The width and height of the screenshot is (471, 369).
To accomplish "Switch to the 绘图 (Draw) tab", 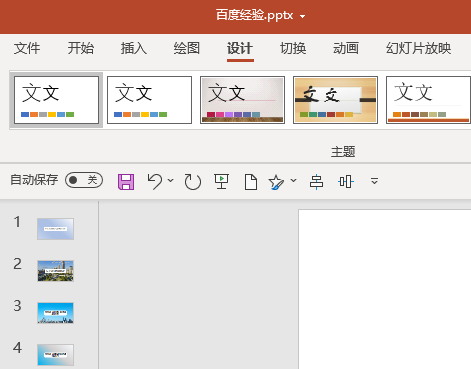I will 187,48.
